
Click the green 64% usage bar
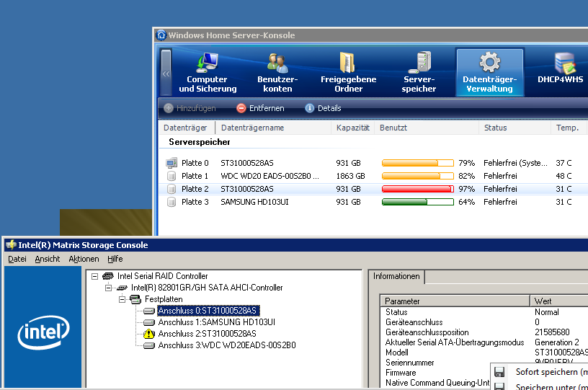418,202
